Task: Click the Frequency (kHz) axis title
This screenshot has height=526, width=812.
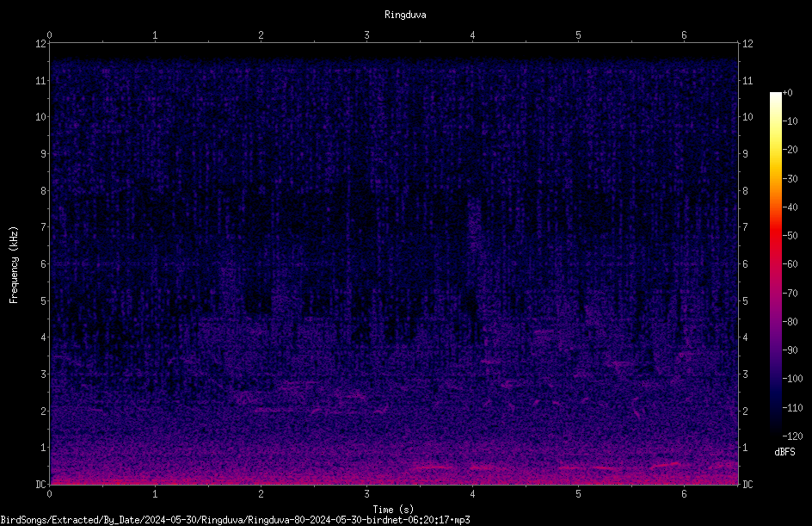Action: [14, 265]
